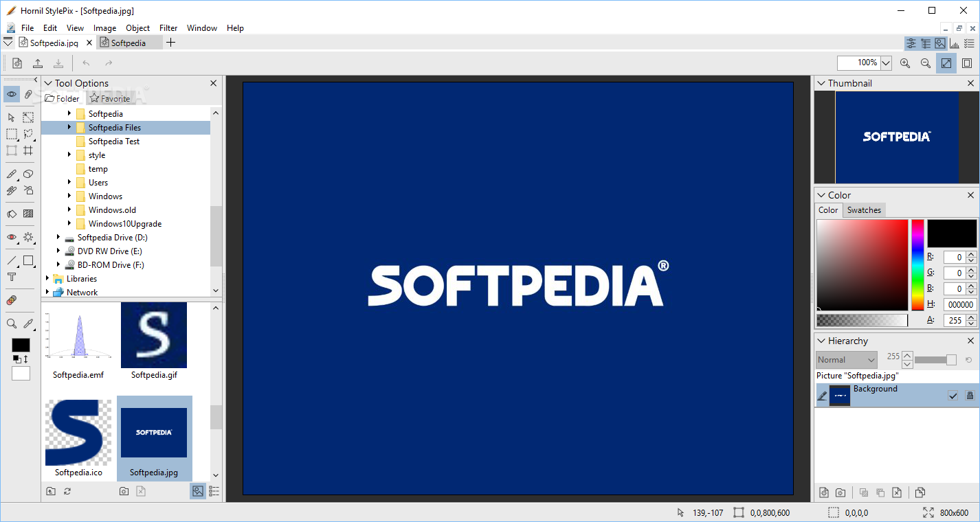This screenshot has width=980, height=522.
Task: Expand the Softpedia Files folder
Action: tap(69, 127)
